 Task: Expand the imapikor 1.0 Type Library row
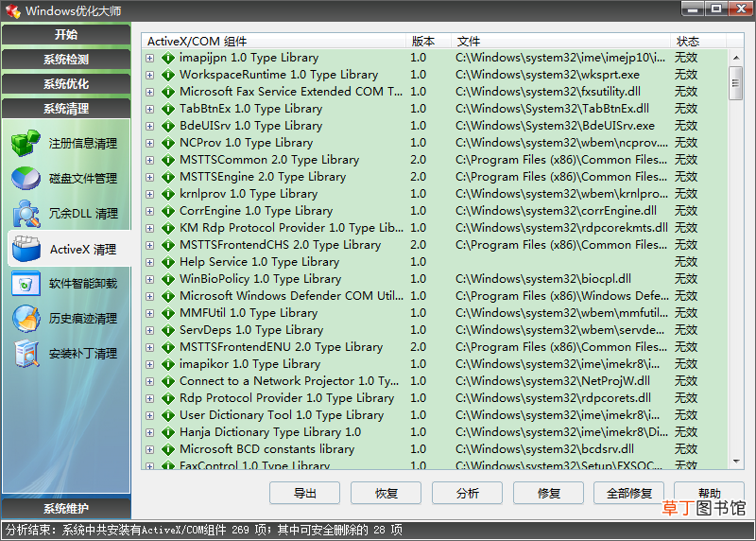click(x=150, y=364)
